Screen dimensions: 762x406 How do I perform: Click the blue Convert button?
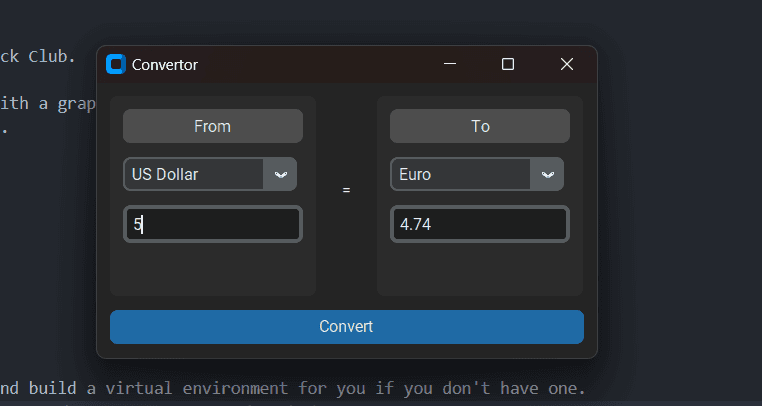[346, 327]
